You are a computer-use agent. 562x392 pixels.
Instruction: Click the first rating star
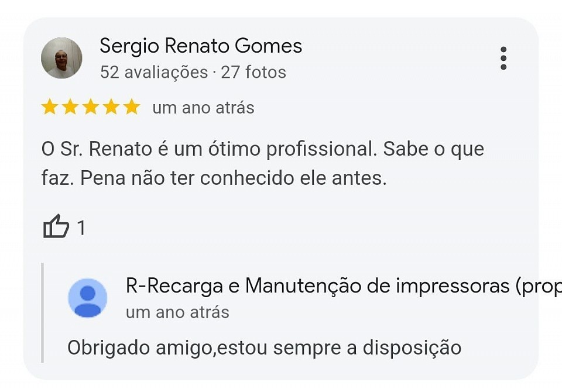tap(49, 107)
